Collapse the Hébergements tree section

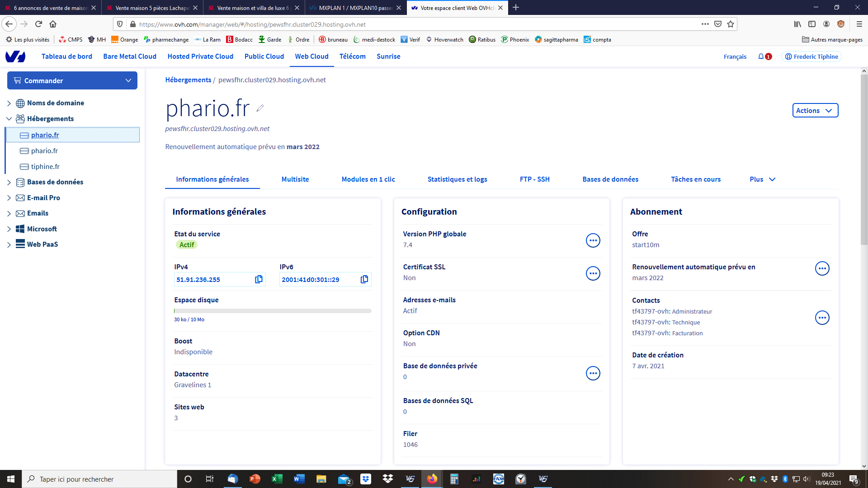[9, 119]
